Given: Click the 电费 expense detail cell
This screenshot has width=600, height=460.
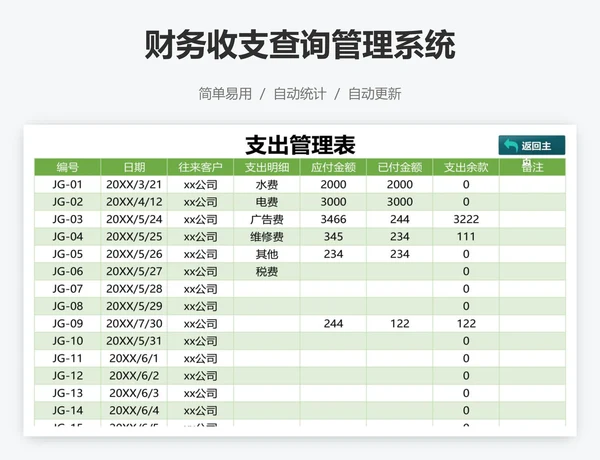Looking at the screenshot, I should click(x=267, y=202).
